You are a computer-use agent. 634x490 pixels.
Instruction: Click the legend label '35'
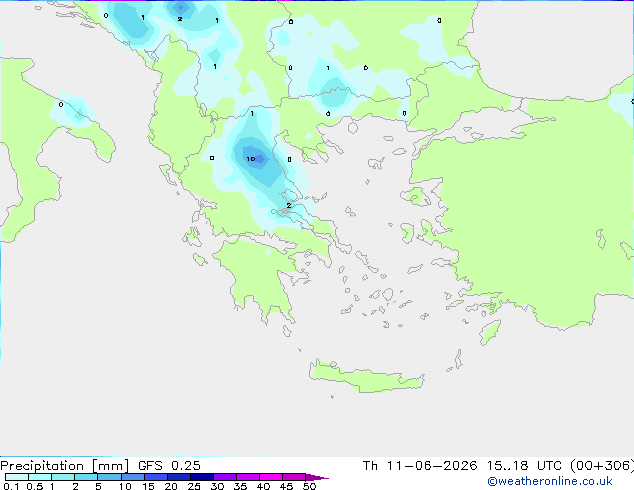(x=240, y=486)
